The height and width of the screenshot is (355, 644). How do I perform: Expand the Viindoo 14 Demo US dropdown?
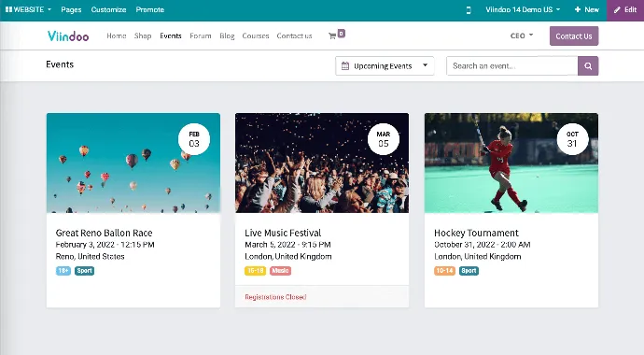point(523,9)
